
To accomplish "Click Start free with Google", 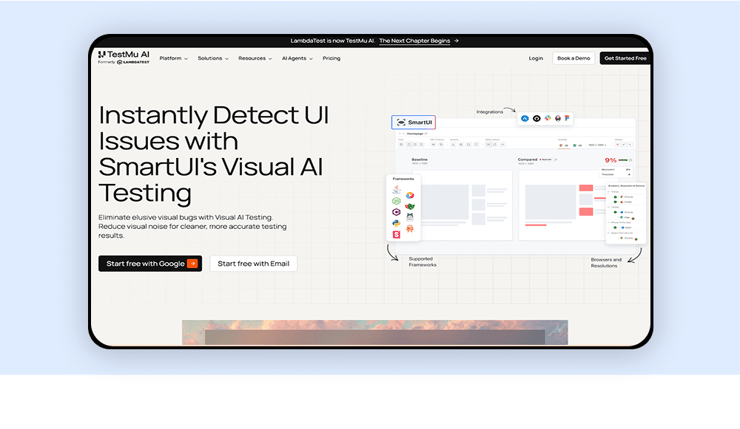I will pyautogui.click(x=150, y=264).
